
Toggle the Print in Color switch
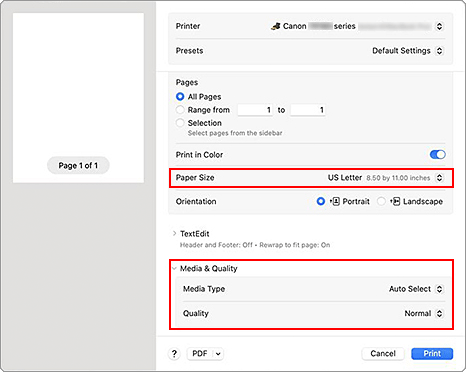coord(437,154)
